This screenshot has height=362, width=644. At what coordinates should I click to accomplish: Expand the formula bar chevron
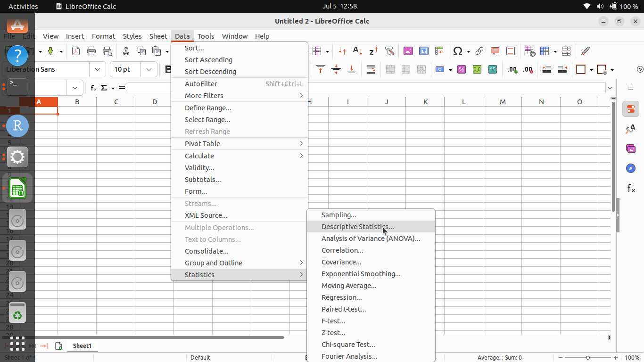click(611, 88)
